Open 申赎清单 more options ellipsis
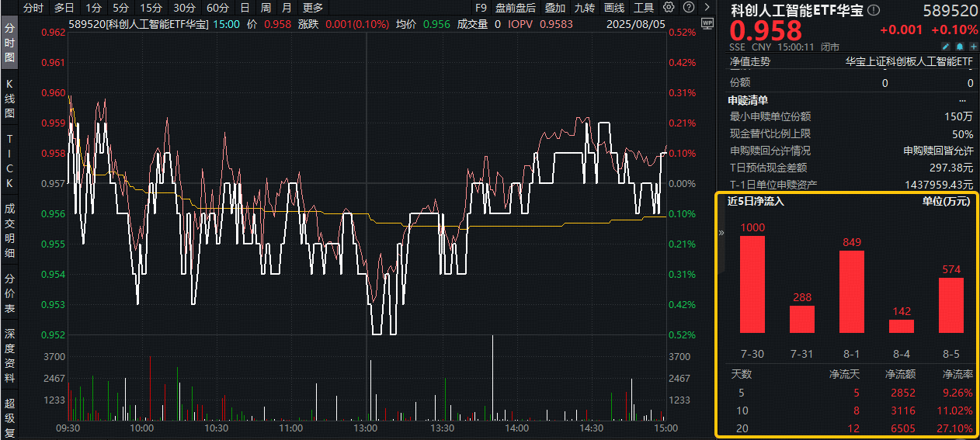This screenshot has height=440, width=980. coord(963,100)
